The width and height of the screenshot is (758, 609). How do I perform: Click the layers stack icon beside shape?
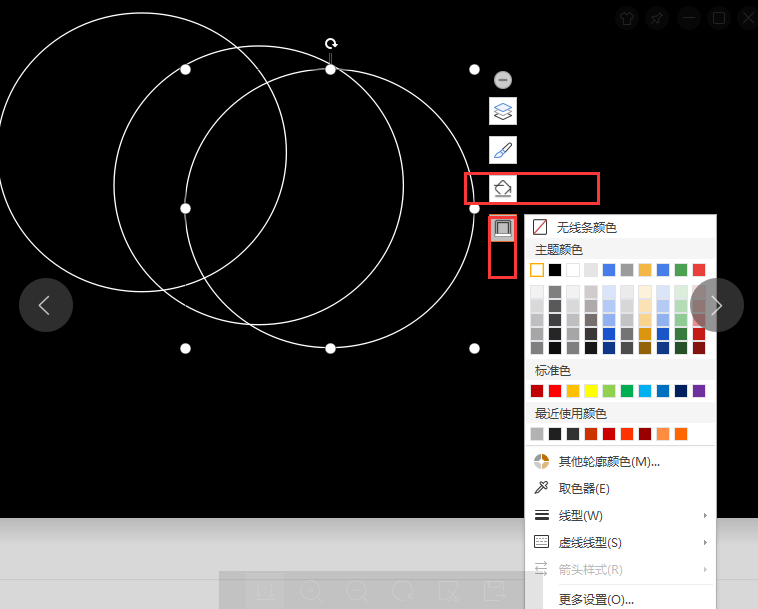503,112
